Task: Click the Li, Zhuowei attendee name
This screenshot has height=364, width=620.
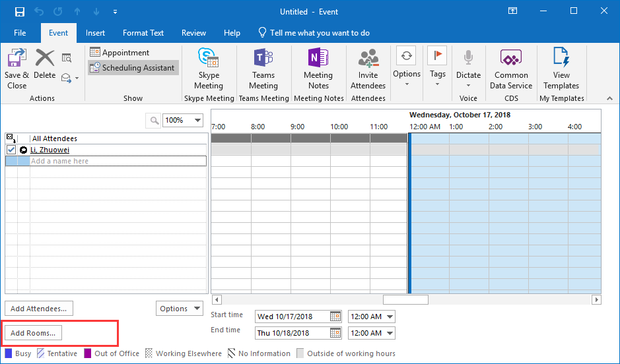Action: point(50,150)
